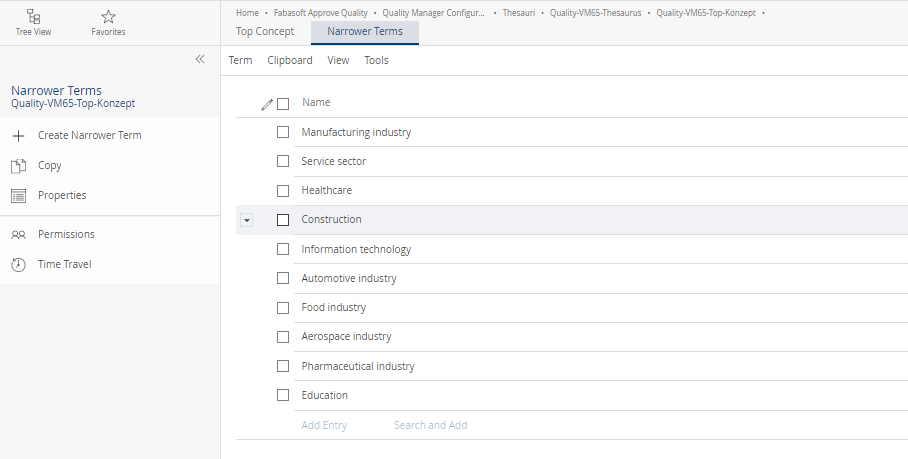Click the Copy icon in sidebar
908x459 pixels.
pos(18,166)
